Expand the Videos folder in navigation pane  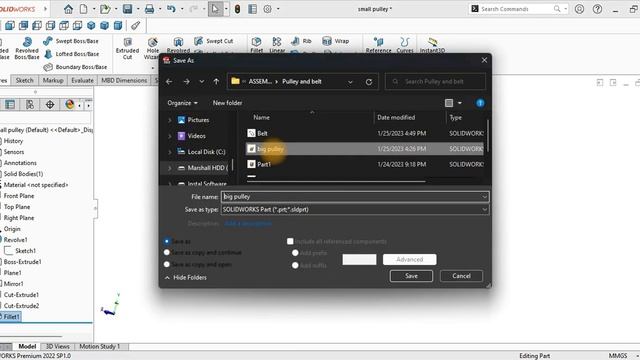point(169,136)
